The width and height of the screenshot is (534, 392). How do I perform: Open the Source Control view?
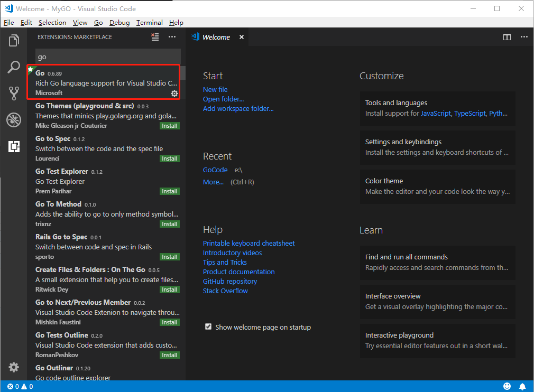pyautogui.click(x=14, y=94)
